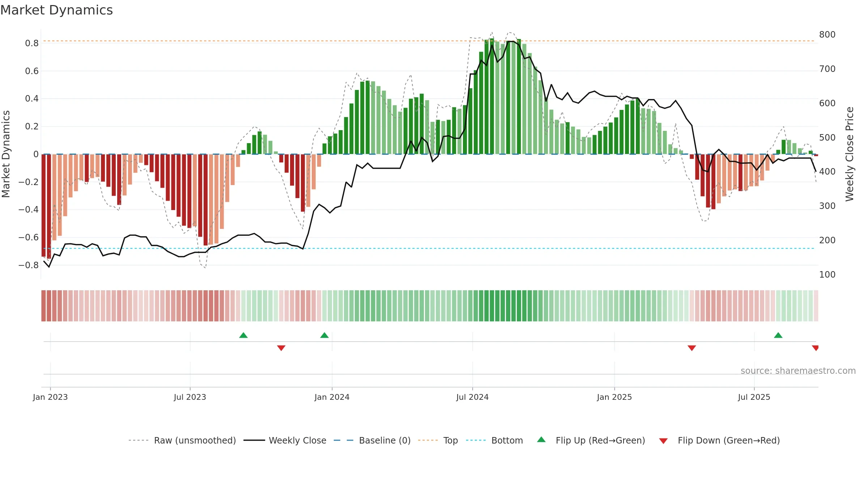Click the green flip-up marker after Jul 2025
Image resolution: width=868 pixels, height=488 pixels.
click(x=778, y=335)
